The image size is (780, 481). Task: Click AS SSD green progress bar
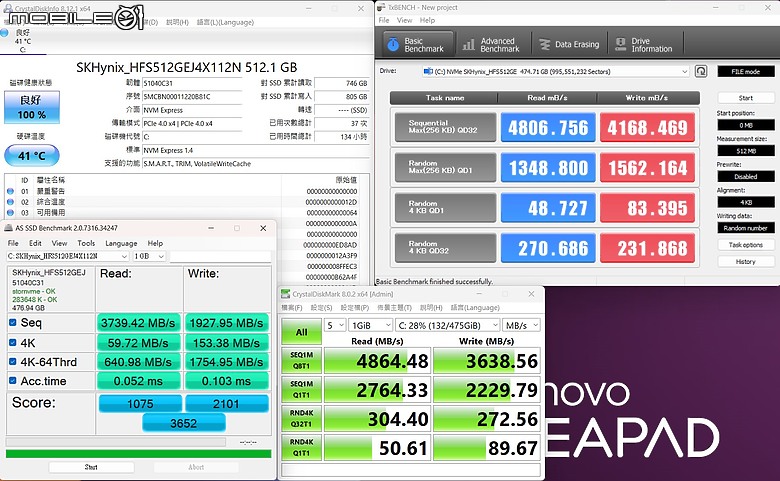coord(138,454)
